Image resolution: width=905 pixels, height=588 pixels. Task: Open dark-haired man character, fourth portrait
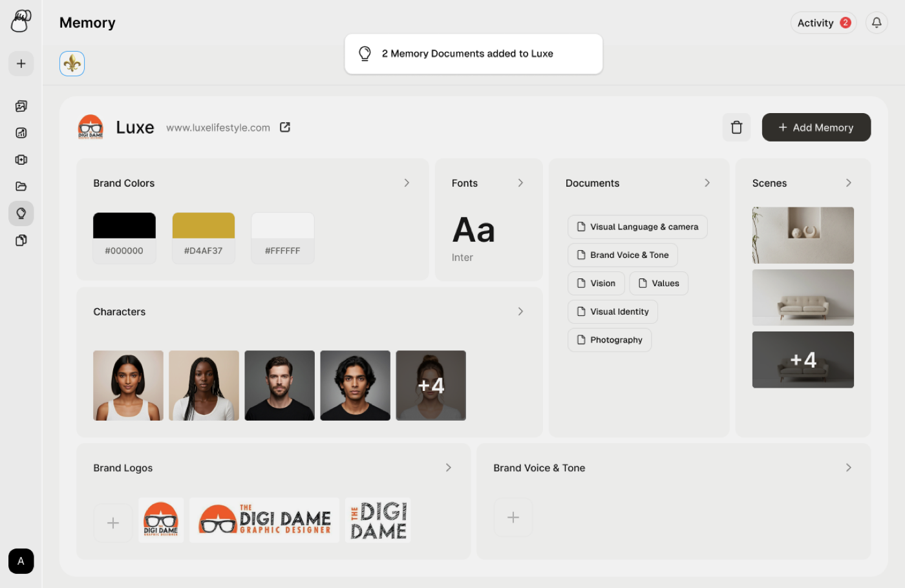pyautogui.click(x=355, y=386)
